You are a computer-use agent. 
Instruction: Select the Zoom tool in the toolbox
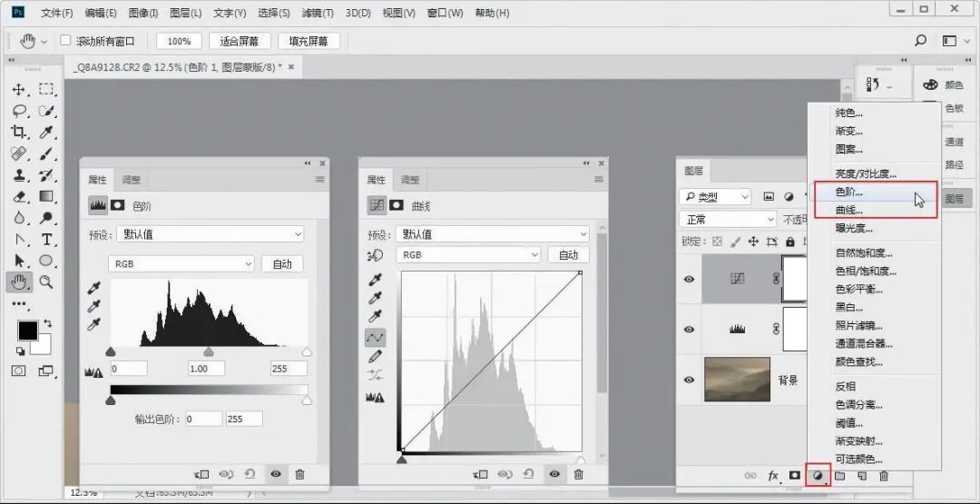click(x=46, y=282)
